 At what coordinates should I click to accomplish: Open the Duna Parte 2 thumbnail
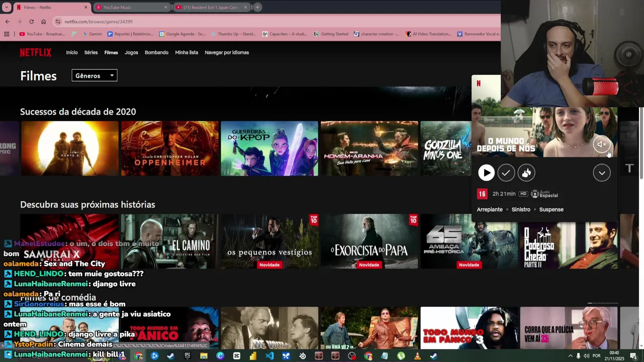pyautogui.click(x=70, y=148)
